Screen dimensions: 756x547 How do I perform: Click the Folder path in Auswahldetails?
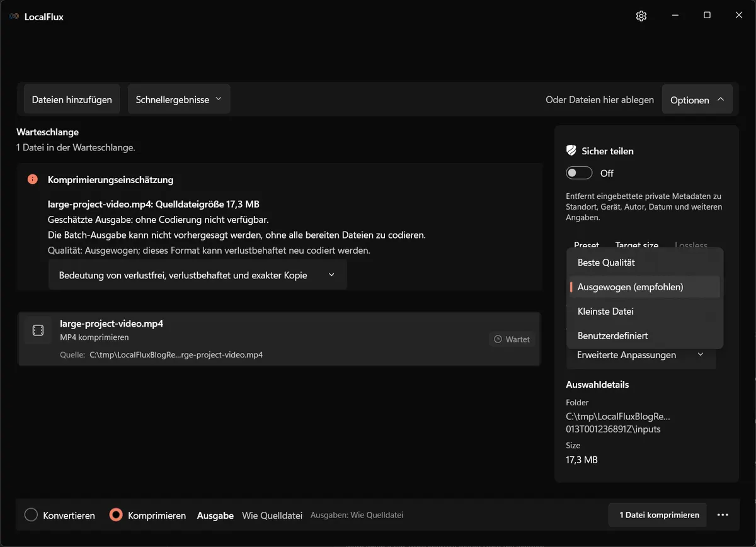(618, 423)
